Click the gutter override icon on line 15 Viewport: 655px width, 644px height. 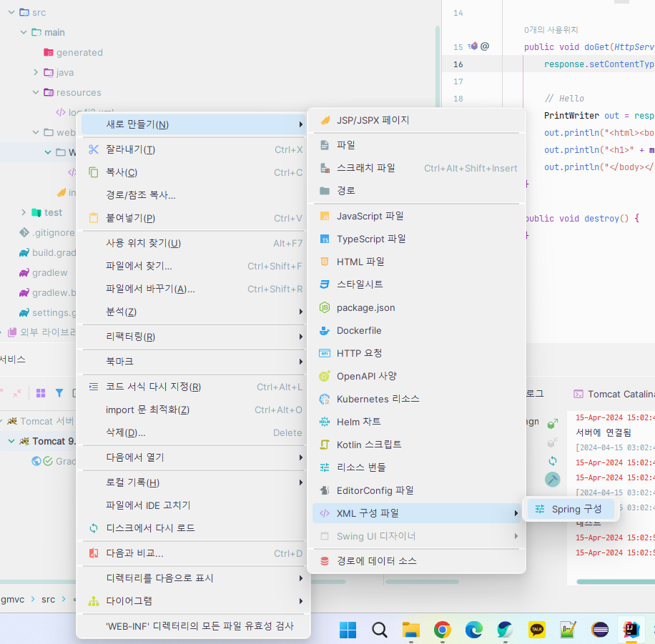[473, 46]
